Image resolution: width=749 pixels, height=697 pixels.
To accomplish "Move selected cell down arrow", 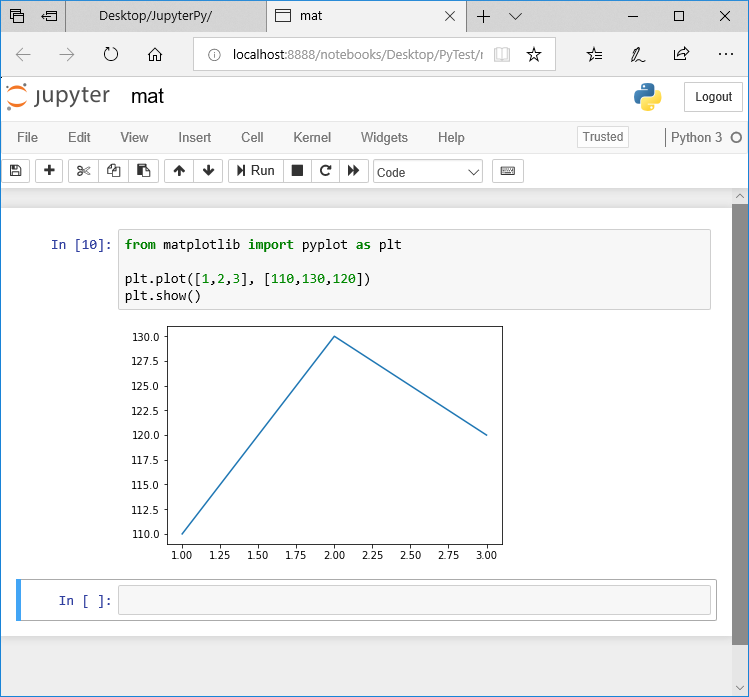I will [208, 171].
